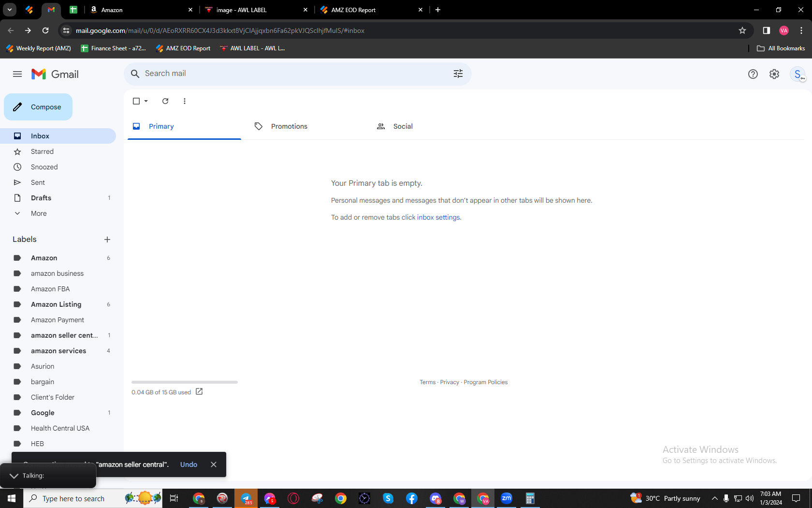This screenshot has width=812, height=508.
Task: Click the Windows taskbar search box
Action: pos(93,498)
